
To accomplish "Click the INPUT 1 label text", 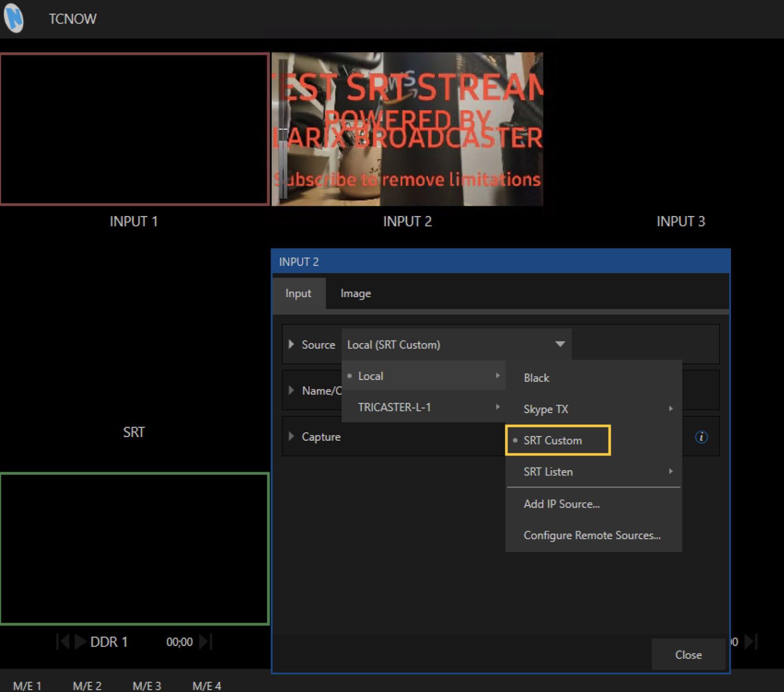I will pos(134,222).
